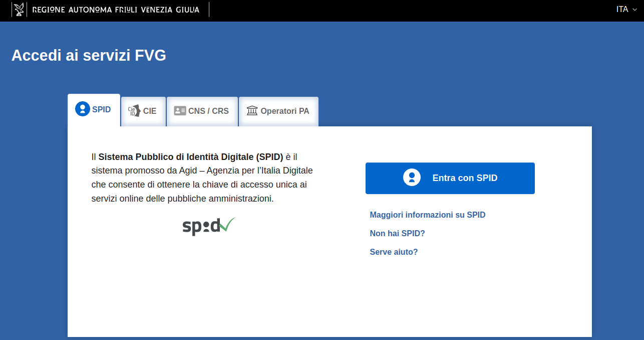Click the bank building icon for Operatori PA
This screenshot has height=340, width=644.
coord(252,111)
